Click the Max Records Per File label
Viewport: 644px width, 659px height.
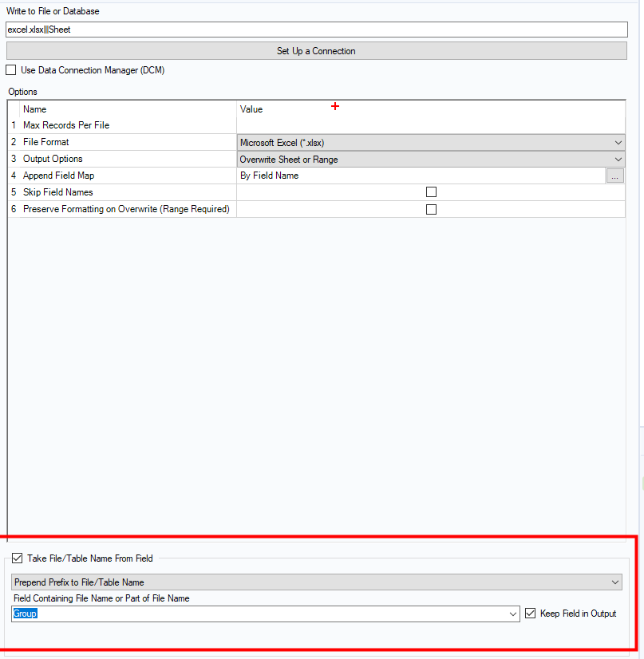point(66,125)
